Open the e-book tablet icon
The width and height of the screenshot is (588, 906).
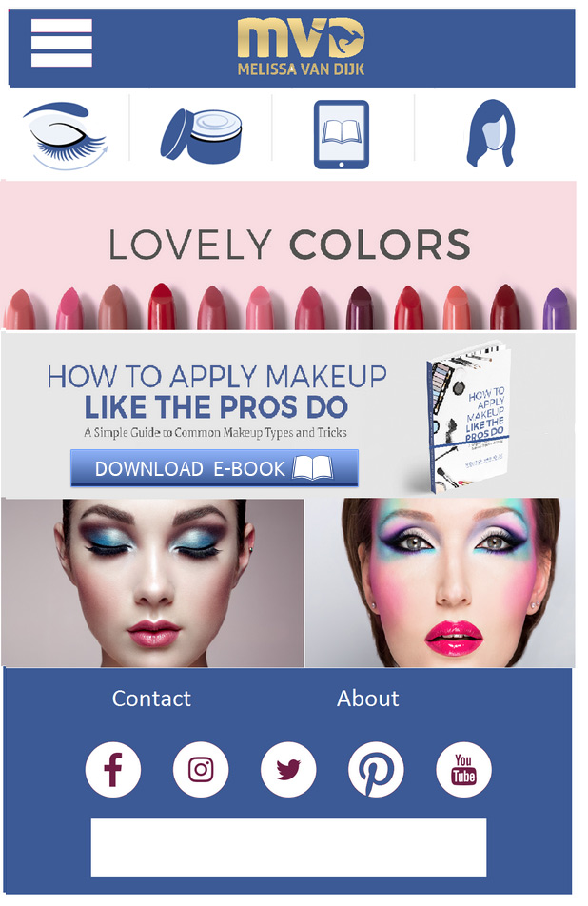pyautogui.click(x=342, y=134)
